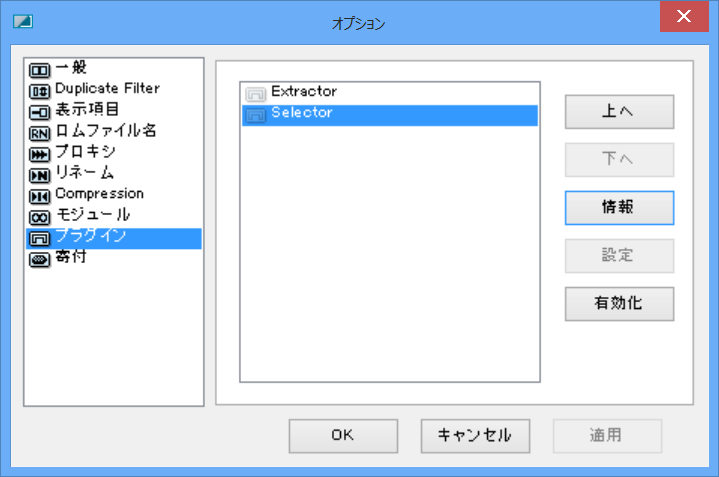Screen dimensions: 719x477
Task: Select the Duplicate Filter icon
Action: pyautogui.click(x=39, y=92)
